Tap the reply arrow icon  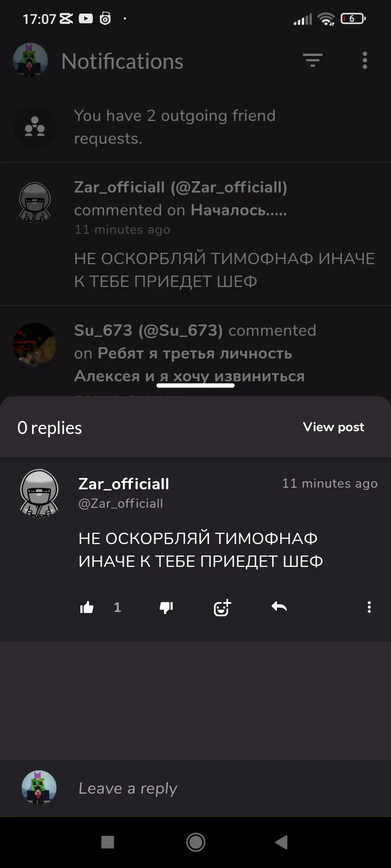279,607
